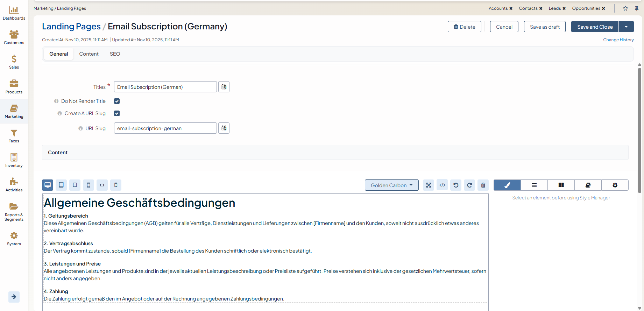The width and height of the screenshot is (644, 311).
Task: Click the fullscreen editor icon
Action: (x=429, y=185)
